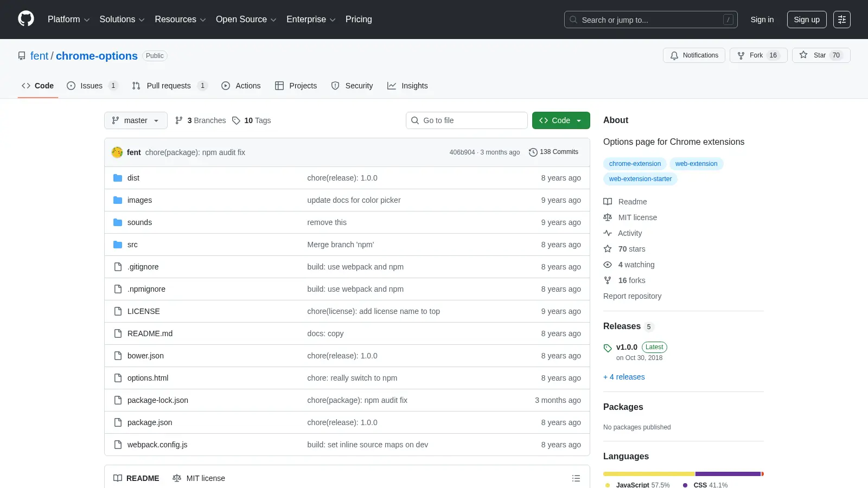Image resolution: width=868 pixels, height=488 pixels.
Task: Click the JavaScript segment of language bar
Action: (649, 474)
